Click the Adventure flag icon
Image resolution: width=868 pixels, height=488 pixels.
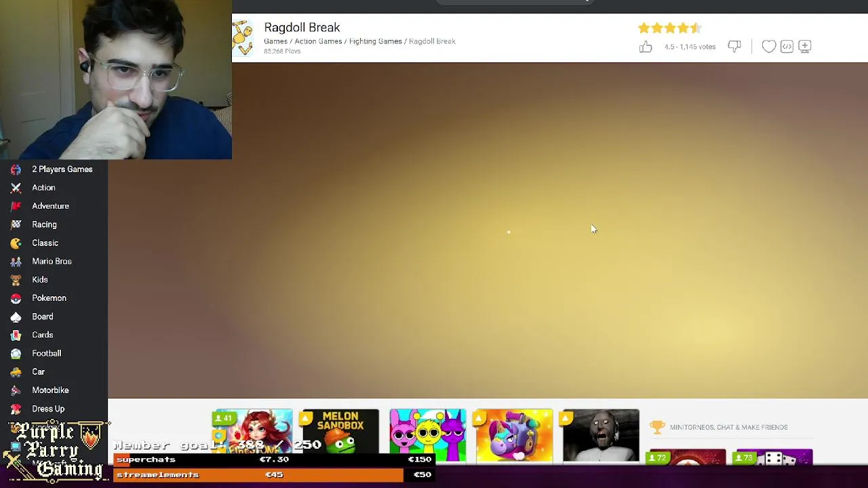(16, 206)
